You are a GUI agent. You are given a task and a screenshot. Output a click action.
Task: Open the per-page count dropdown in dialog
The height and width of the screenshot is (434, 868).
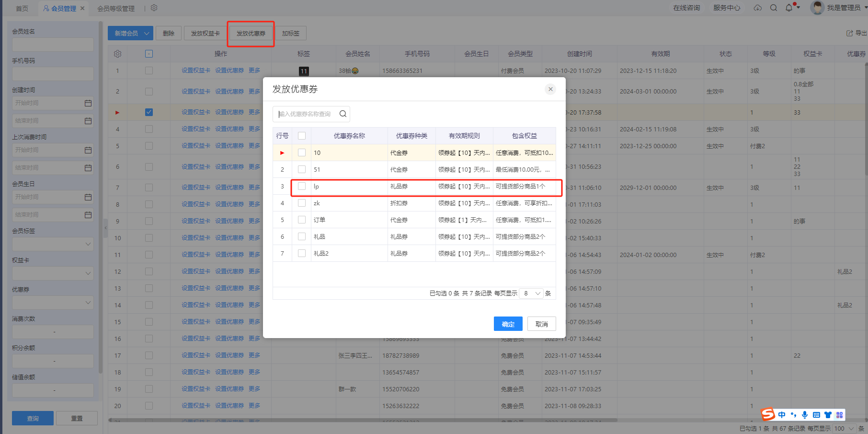click(532, 293)
